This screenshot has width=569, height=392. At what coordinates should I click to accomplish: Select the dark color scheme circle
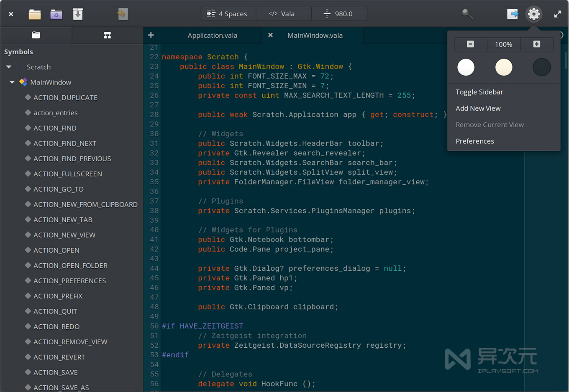pos(542,67)
